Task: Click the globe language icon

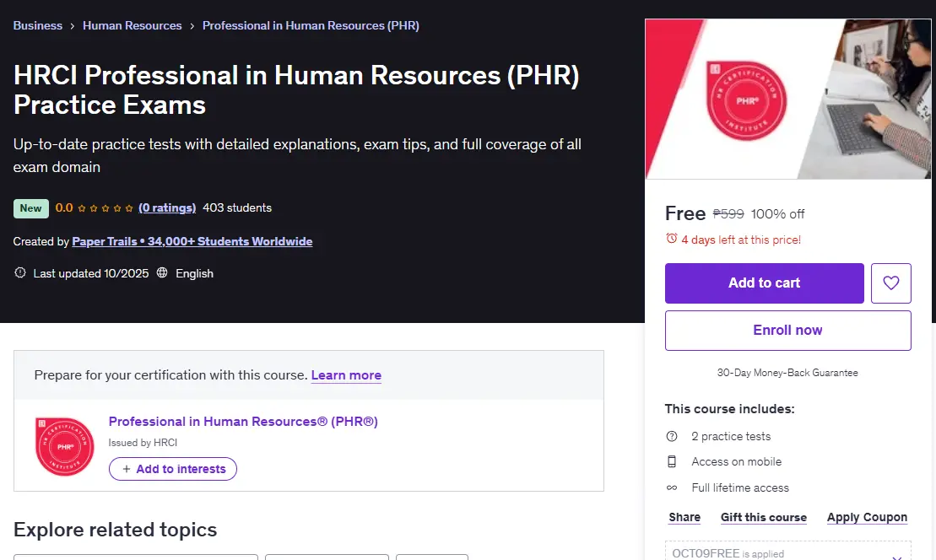Action: coord(162,273)
